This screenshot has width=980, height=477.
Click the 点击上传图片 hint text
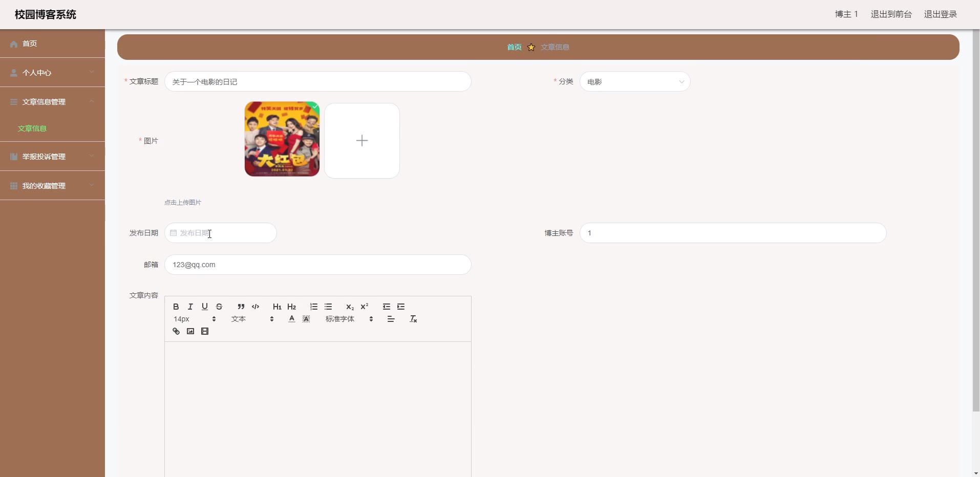point(183,203)
